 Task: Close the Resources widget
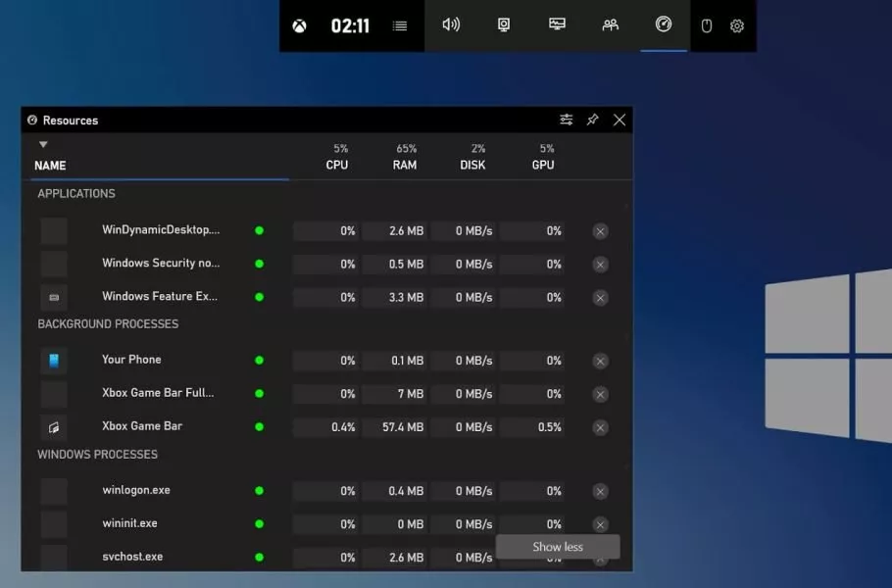click(619, 120)
